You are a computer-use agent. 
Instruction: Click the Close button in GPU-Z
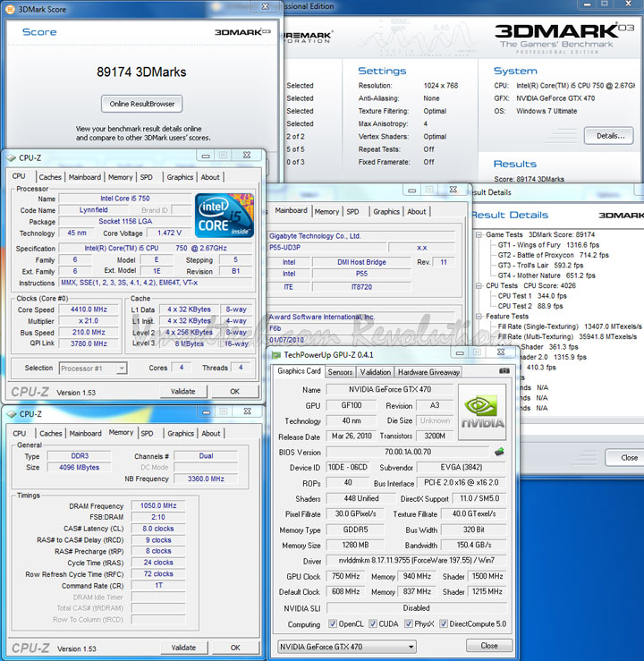point(489,646)
